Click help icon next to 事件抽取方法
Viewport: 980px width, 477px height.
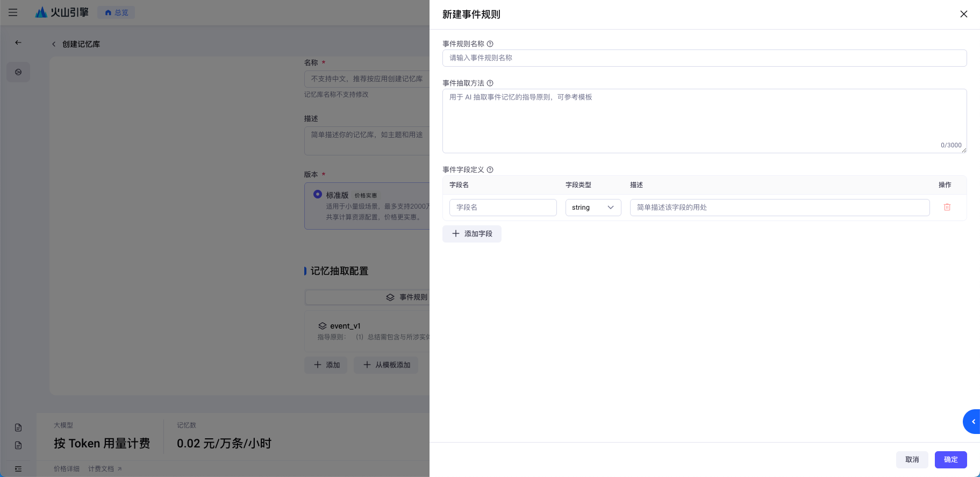point(490,83)
